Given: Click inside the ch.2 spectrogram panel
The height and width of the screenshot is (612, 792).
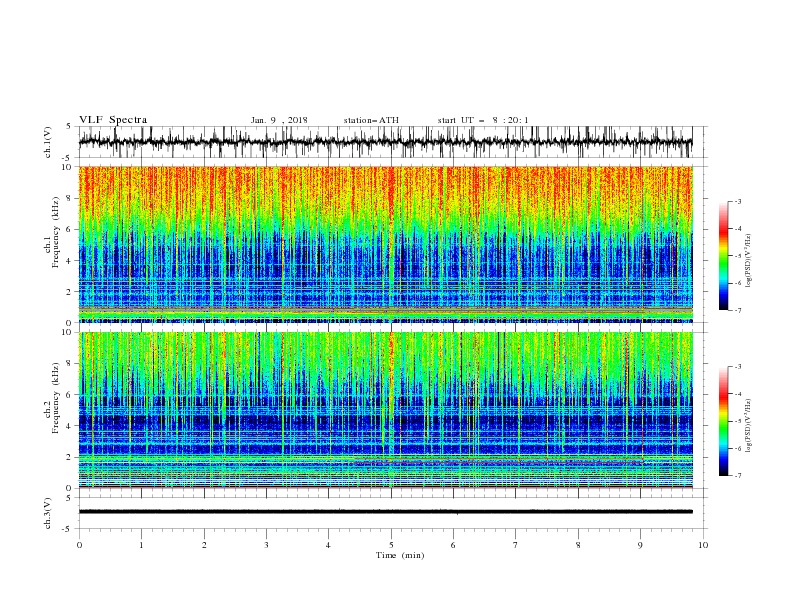Looking at the screenshot, I should click(x=385, y=410).
